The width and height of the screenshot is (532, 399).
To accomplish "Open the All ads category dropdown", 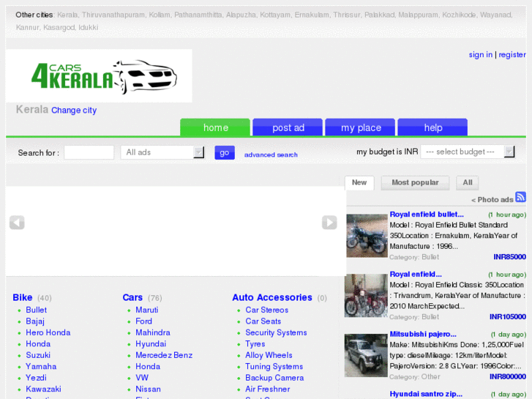I will coord(162,152).
